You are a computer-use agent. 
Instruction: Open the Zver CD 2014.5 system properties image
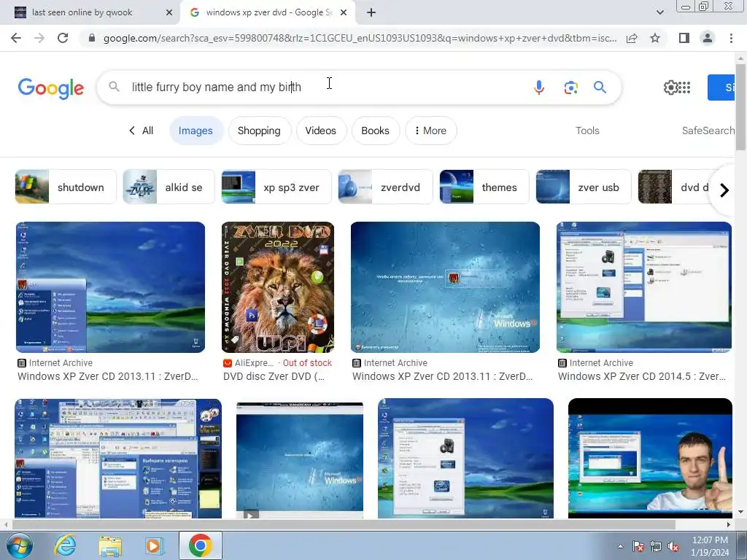[644, 287]
